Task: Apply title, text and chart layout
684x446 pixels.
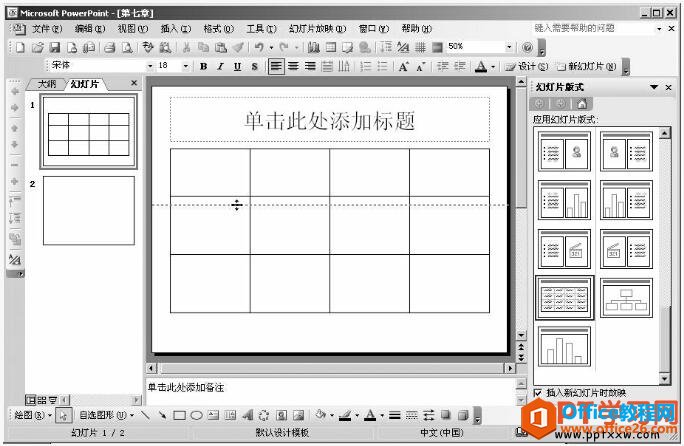Action: (564, 201)
